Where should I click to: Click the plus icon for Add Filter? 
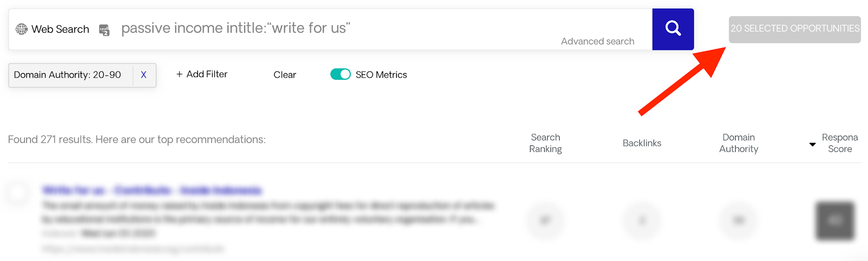coord(179,74)
